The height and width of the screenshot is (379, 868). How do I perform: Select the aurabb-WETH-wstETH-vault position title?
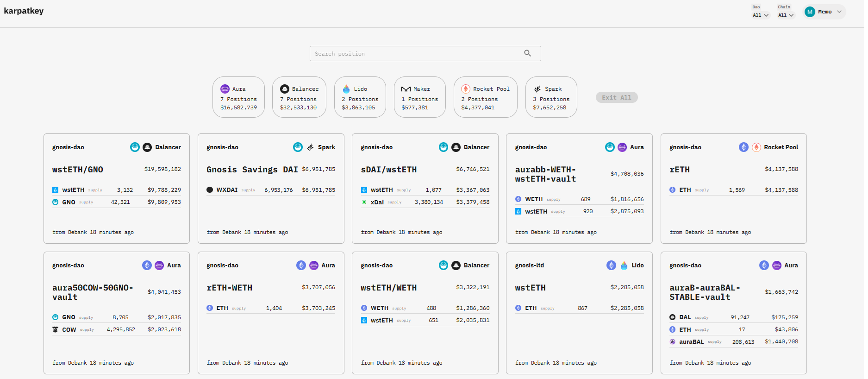(x=546, y=174)
